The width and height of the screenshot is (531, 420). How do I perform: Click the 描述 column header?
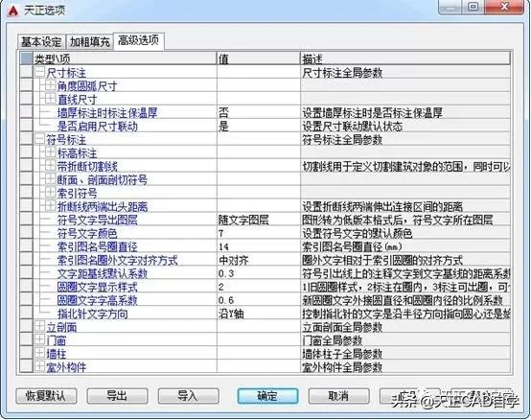405,58
